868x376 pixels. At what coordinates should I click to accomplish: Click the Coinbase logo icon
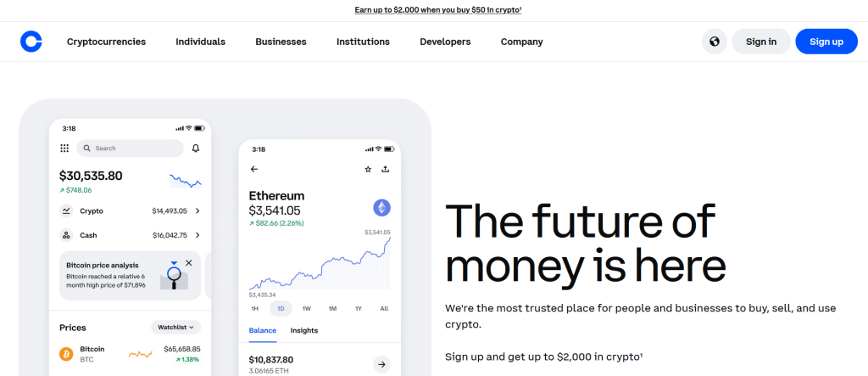(31, 42)
